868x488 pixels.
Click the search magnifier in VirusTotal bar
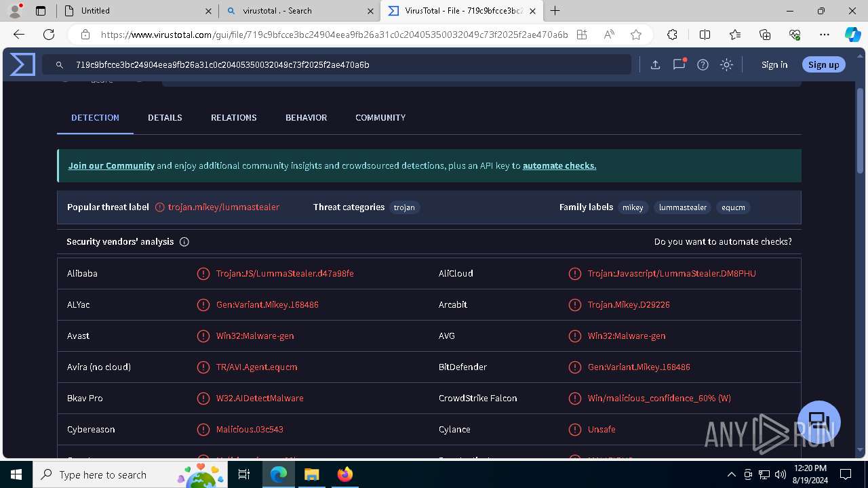tap(60, 65)
